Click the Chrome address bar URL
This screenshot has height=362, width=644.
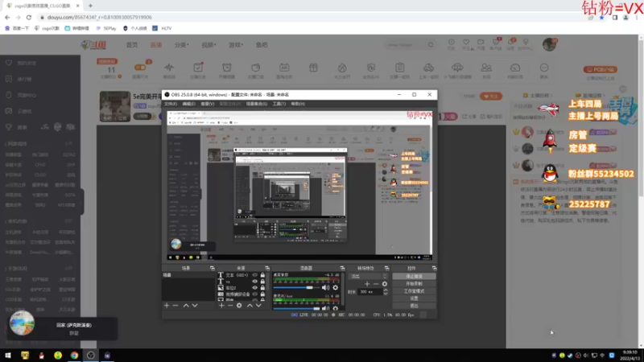coord(99,17)
